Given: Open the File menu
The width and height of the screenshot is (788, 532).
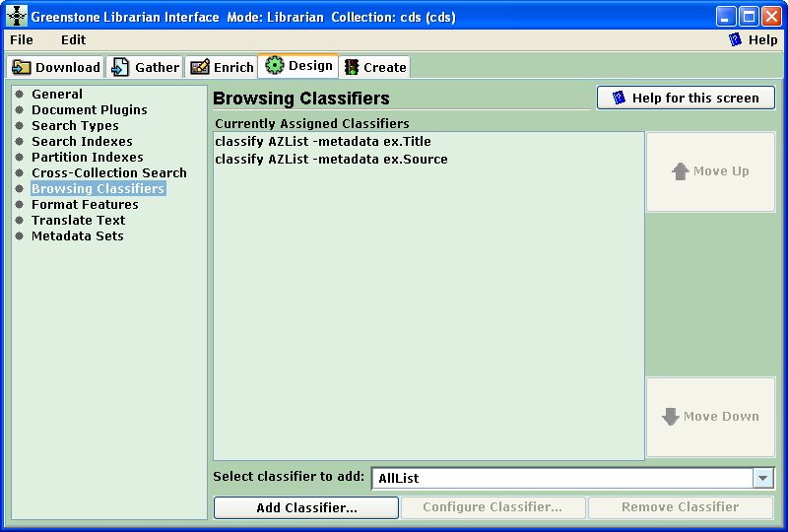Looking at the screenshot, I should pyautogui.click(x=22, y=40).
